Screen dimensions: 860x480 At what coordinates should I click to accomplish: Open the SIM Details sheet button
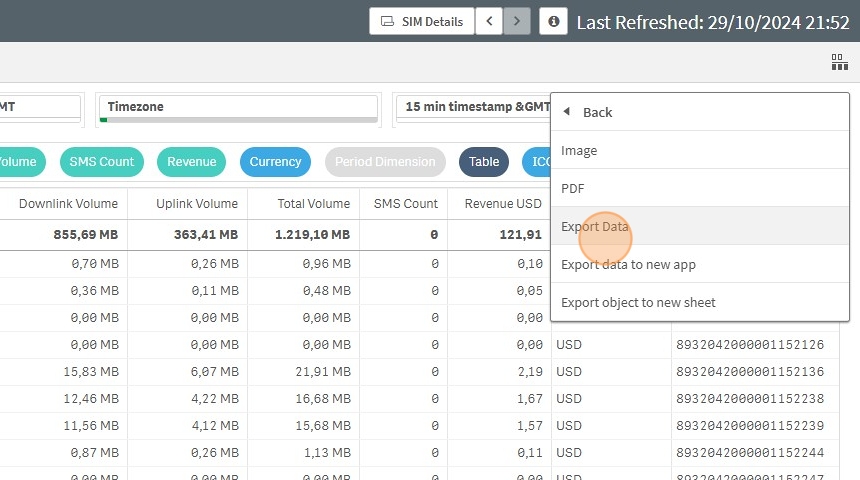(x=422, y=21)
